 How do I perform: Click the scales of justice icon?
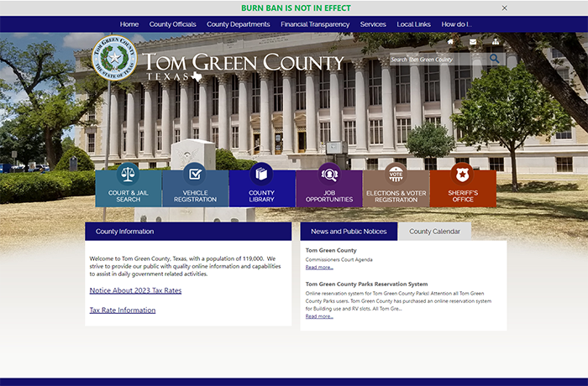pyautogui.click(x=128, y=174)
